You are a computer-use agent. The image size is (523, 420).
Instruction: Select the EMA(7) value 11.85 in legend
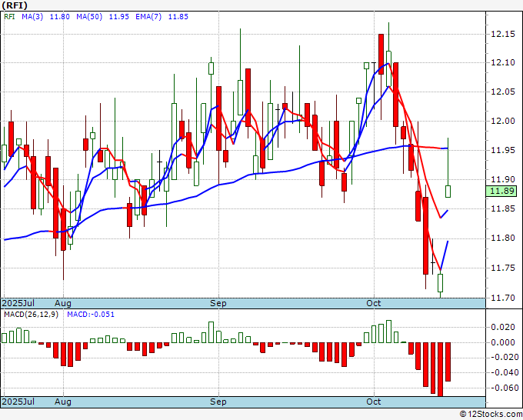178,17
